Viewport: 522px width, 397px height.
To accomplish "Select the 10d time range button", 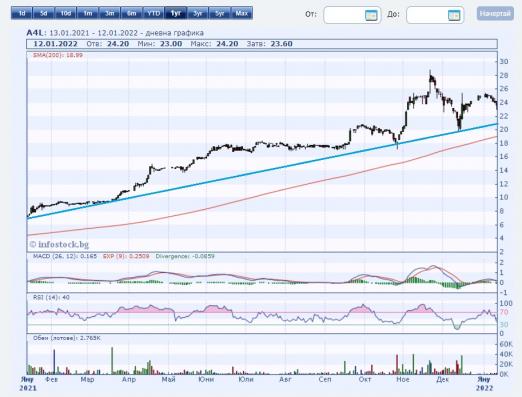I will coord(66,13).
